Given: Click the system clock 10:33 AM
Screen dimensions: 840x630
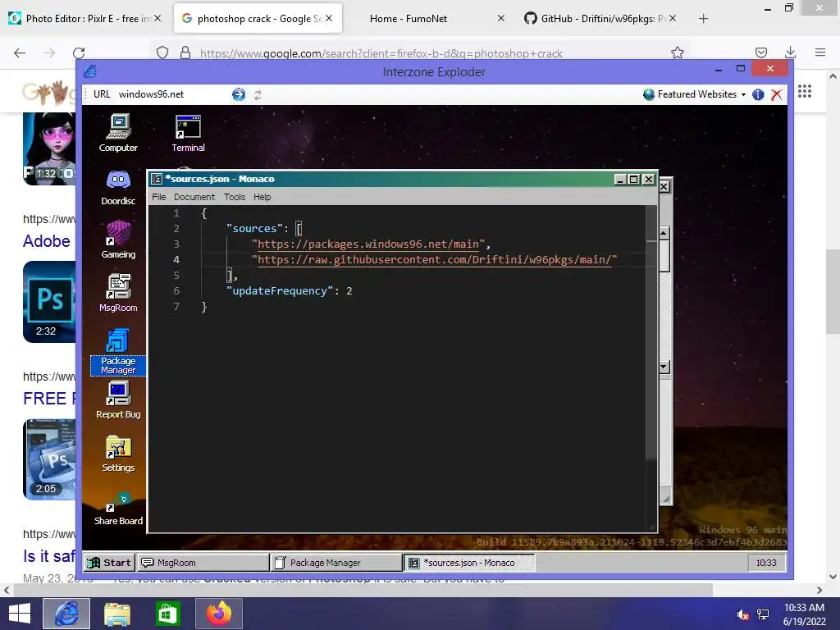Looking at the screenshot, I should (x=804, y=608).
